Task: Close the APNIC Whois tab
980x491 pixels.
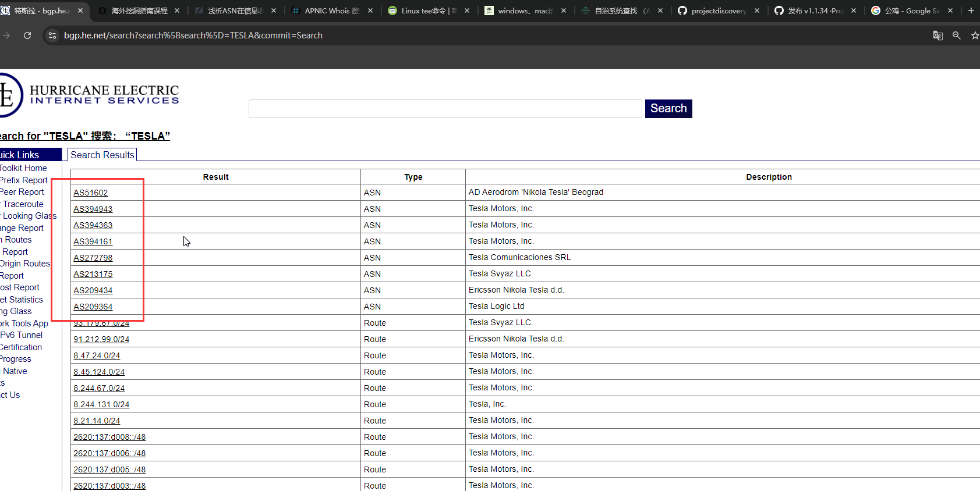Action: [x=370, y=10]
